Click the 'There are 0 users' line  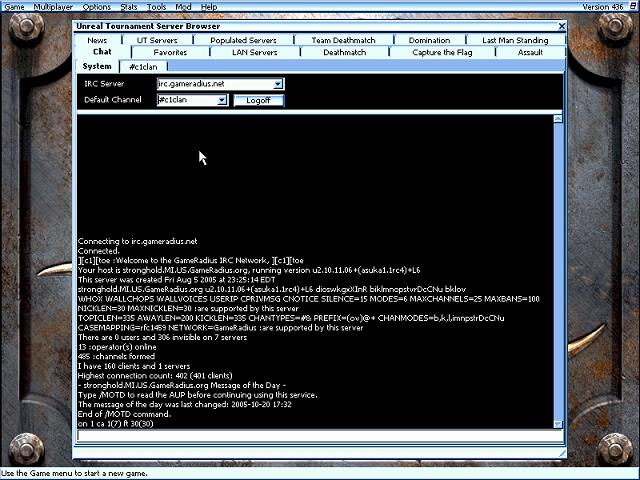tap(162, 338)
